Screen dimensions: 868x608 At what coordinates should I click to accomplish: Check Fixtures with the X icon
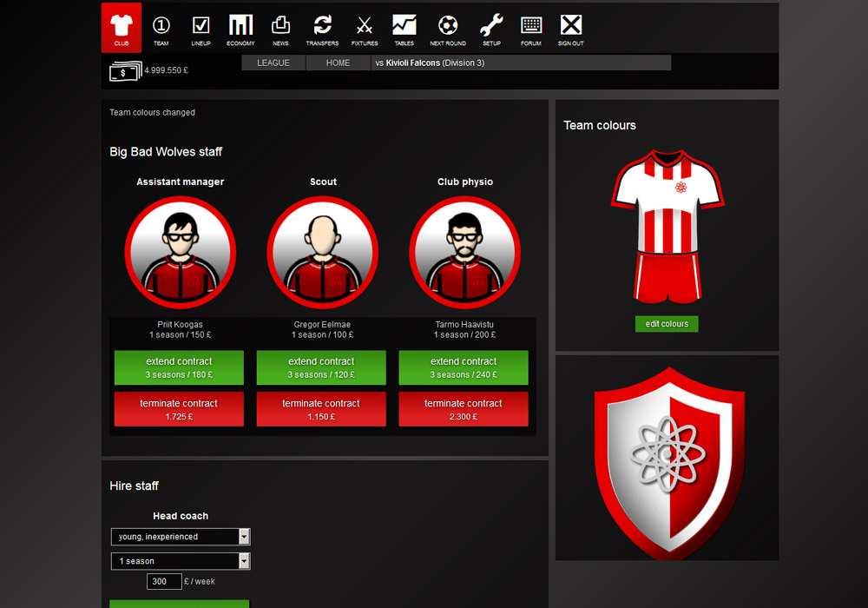tap(364, 28)
